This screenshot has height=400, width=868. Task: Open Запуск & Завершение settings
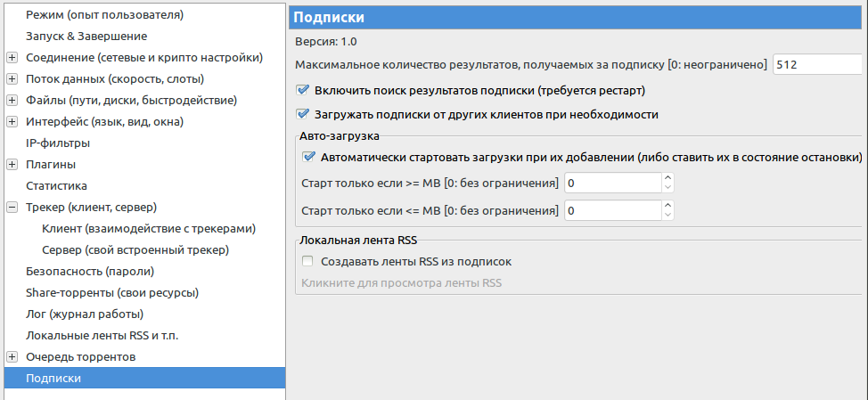point(86,37)
